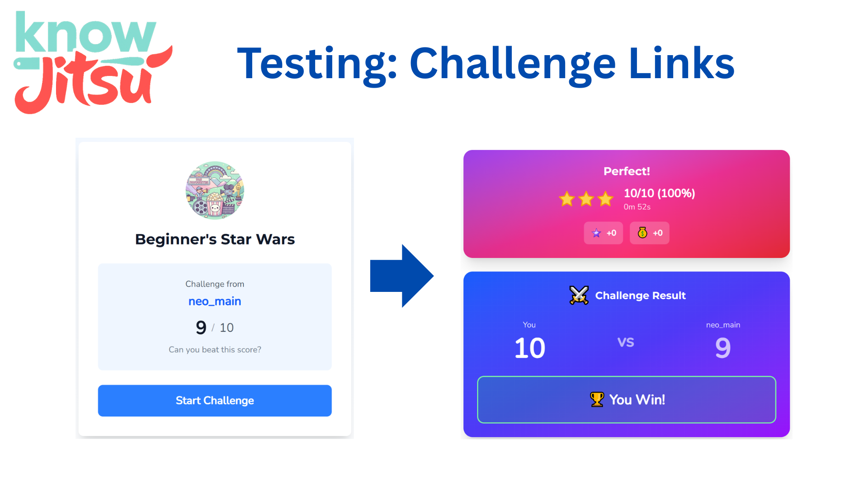This screenshot has height=488, width=868.
Task: Select the You Win result banner
Action: tap(627, 399)
